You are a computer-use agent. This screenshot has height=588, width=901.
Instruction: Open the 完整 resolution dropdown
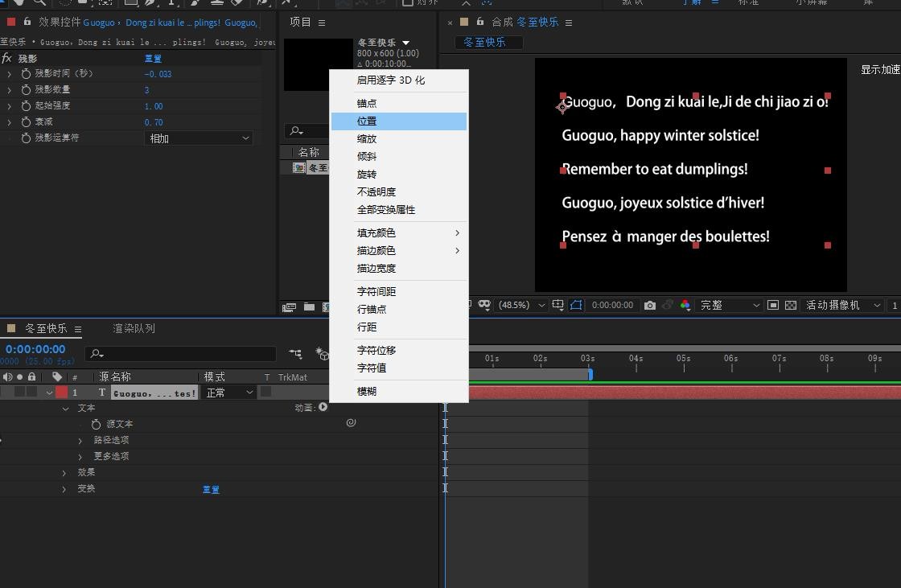tap(729, 305)
